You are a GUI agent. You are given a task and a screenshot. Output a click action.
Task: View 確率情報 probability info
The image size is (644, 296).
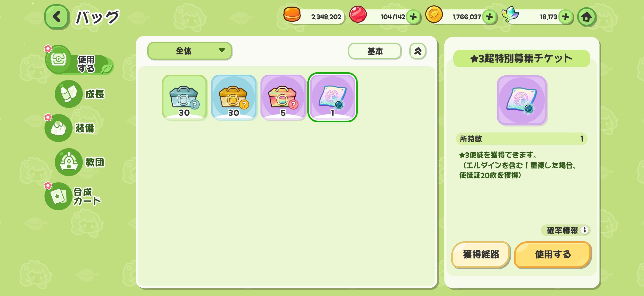tap(565, 230)
